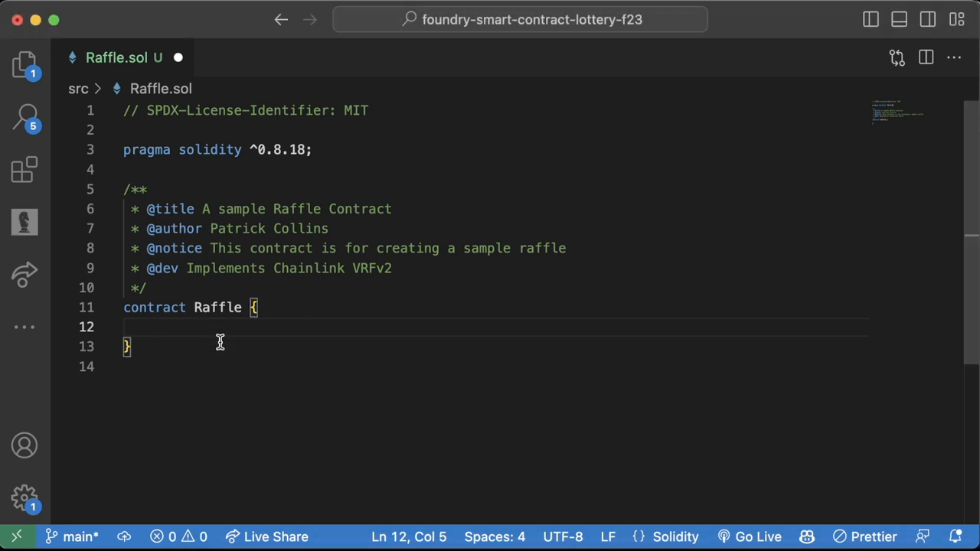This screenshot has width=980, height=551.
Task: Open notifications bell in status bar
Action: pos(955,536)
